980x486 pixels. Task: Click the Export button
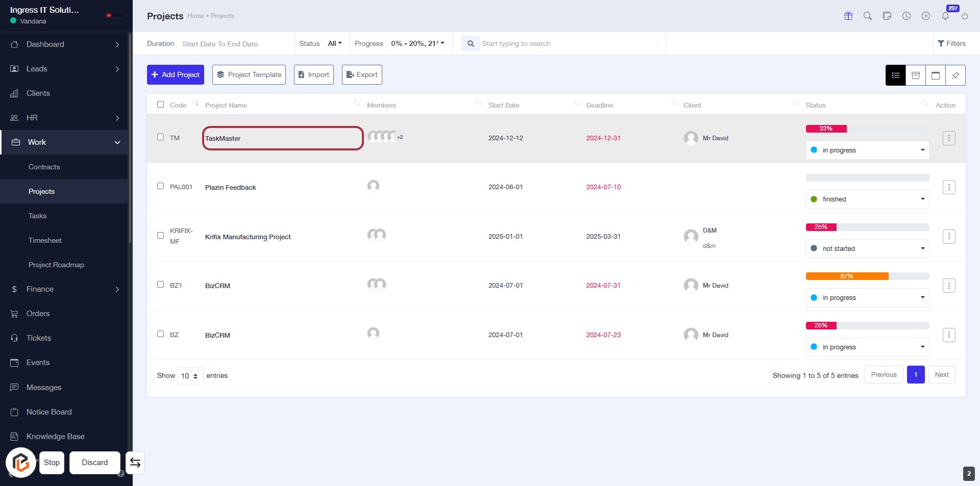[x=361, y=75]
